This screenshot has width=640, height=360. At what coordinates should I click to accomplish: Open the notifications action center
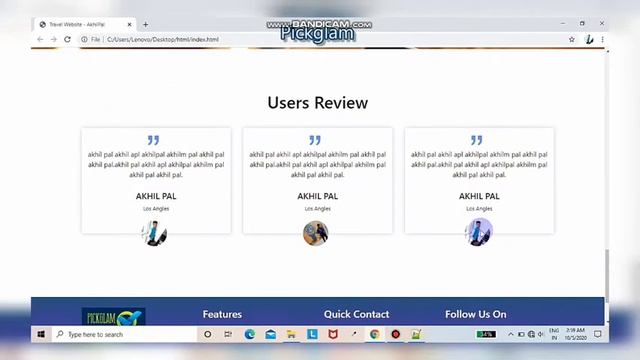598,334
